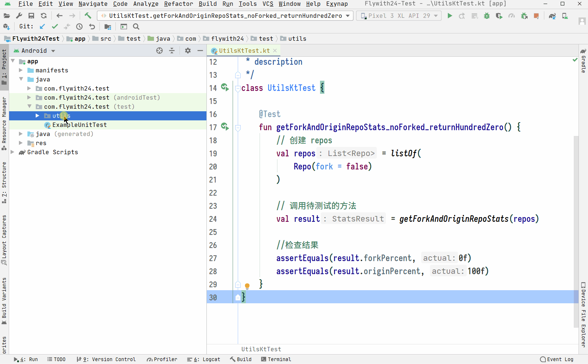Image resolution: width=588 pixels, height=364 pixels.
Task: Sync project with Gradle files icon
Action: point(552,16)
